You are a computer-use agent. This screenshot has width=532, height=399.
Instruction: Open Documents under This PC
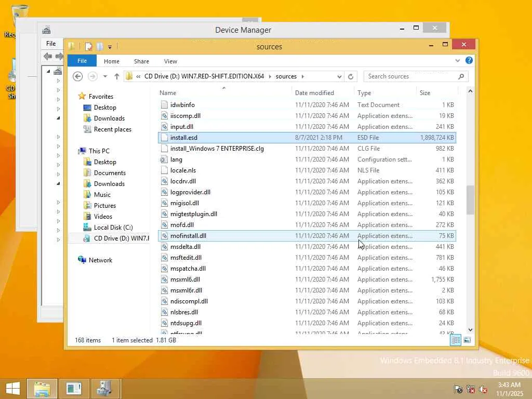click(x=110, y=172)
